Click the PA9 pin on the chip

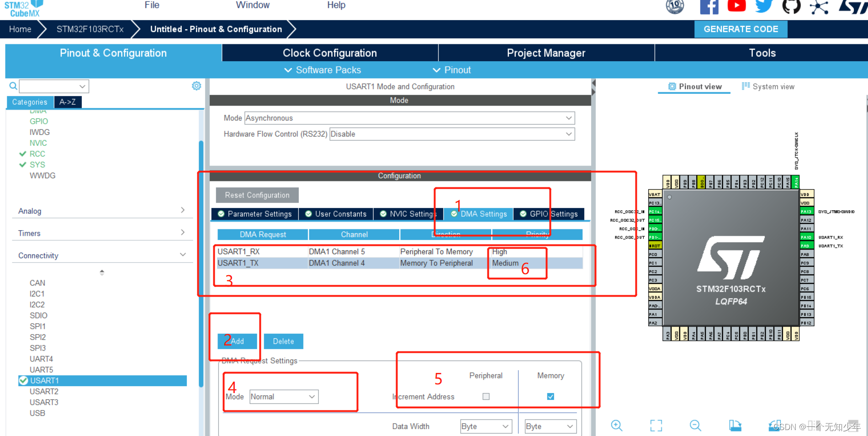click(x=806, y=246)
